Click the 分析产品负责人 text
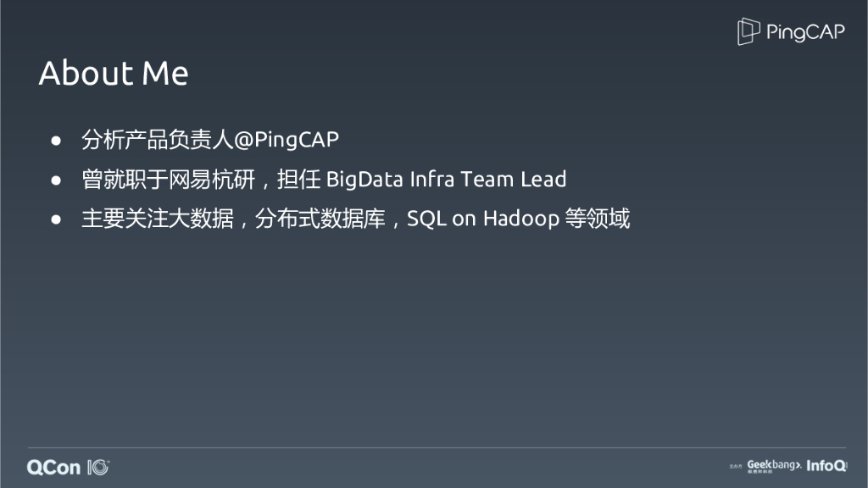Screen dimensions: 868x488 tap(157, 140)
